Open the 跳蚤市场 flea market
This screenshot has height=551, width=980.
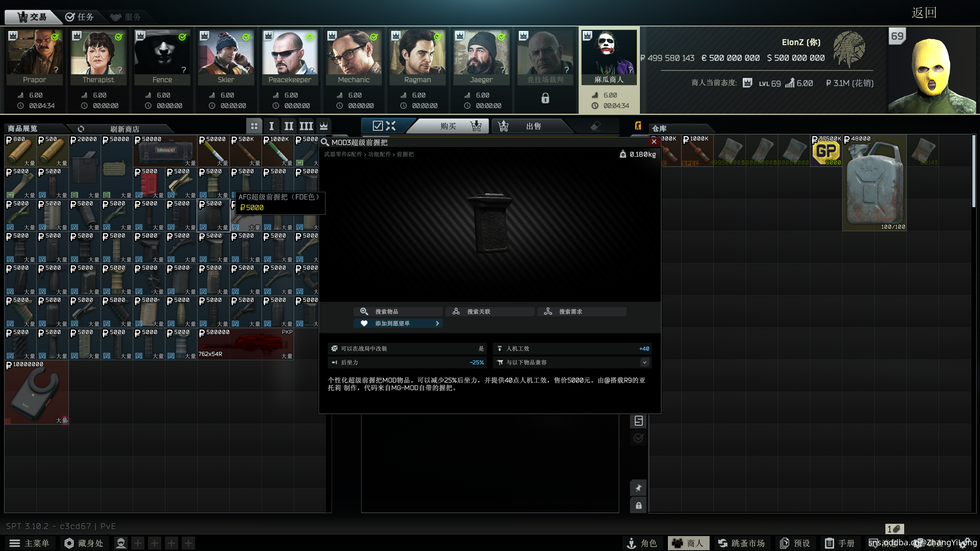click(741, 543)
